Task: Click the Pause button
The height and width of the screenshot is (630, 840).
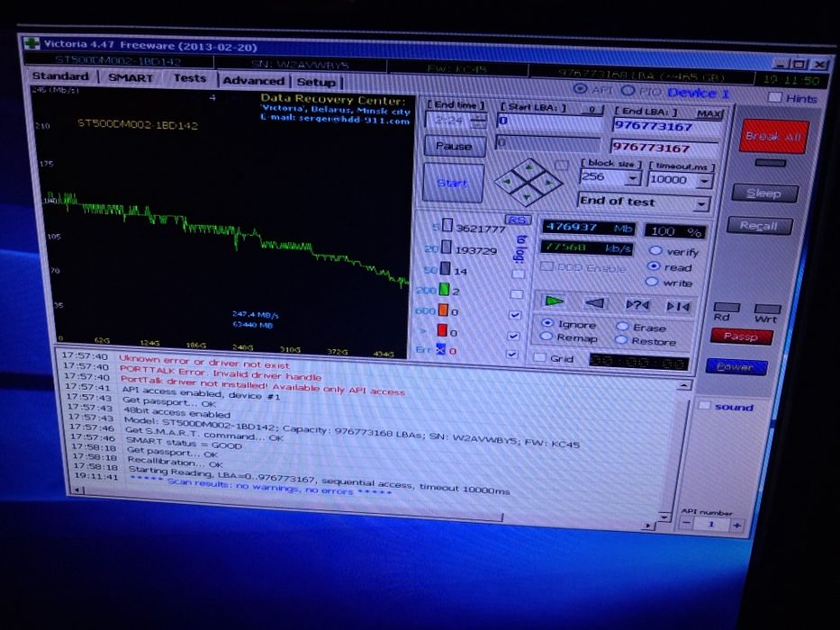Action: point(455,146)
